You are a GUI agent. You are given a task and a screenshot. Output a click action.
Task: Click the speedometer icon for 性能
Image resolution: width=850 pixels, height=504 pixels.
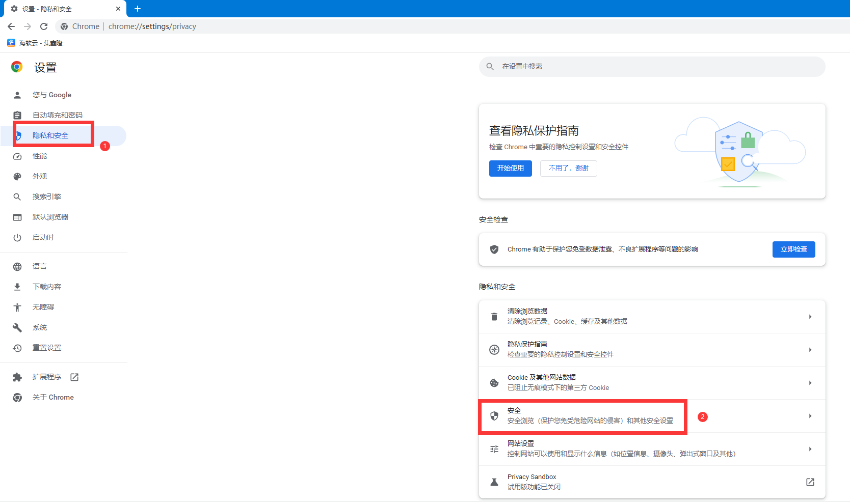click(17, 156)
